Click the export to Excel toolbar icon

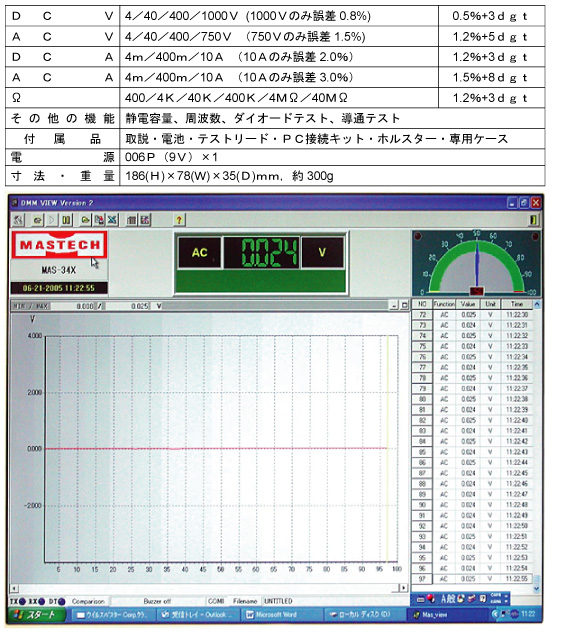(112, 220)
